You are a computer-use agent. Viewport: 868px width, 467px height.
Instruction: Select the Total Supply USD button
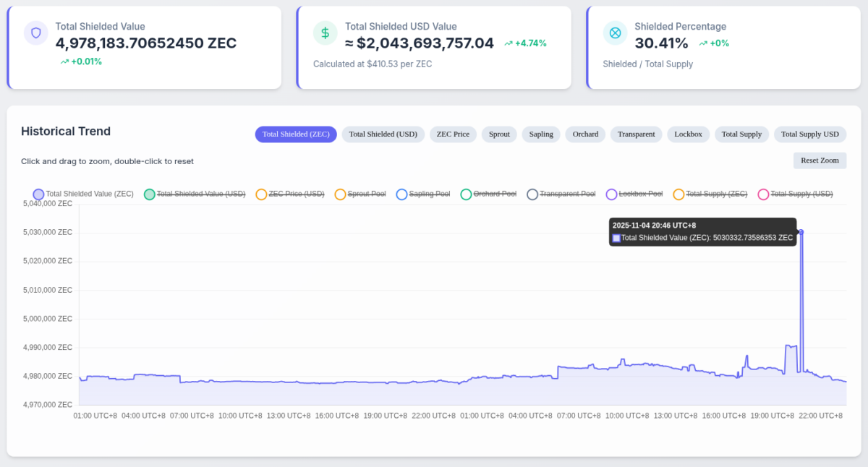(810, 134)
